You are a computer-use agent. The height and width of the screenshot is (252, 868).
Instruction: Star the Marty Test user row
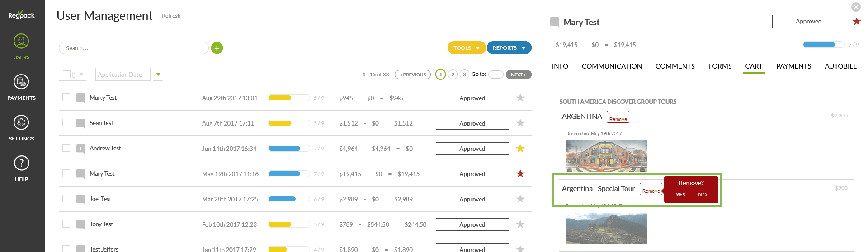tap(520, 98)
